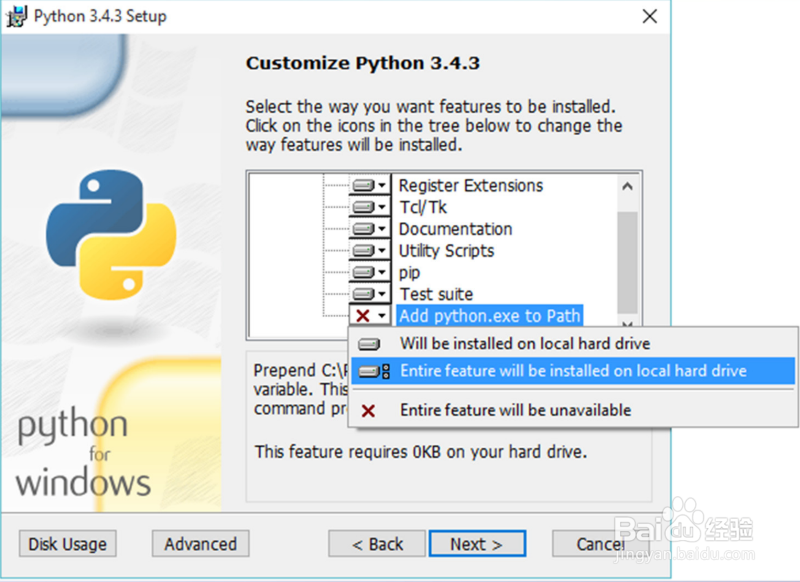Select the Documentation feature label

tap(455, 229)
